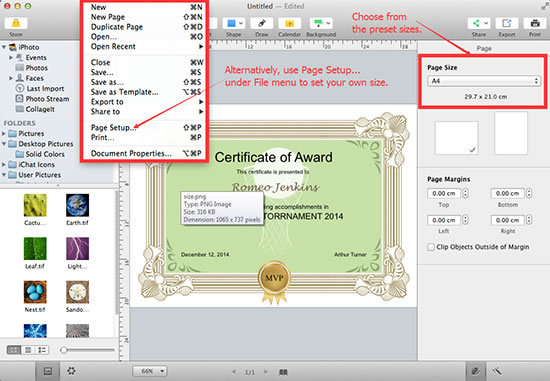The height and width of the screenshot is (381, 550).
Task: Choose Duplicate Page menu item
Action: point(145,27)
